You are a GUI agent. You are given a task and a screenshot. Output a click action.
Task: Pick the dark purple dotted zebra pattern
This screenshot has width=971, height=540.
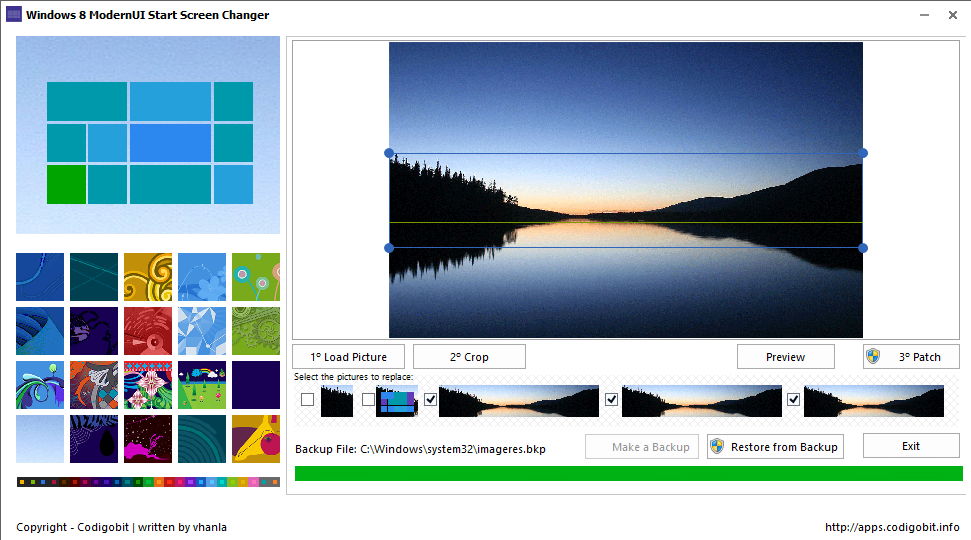tap(94, 439)
